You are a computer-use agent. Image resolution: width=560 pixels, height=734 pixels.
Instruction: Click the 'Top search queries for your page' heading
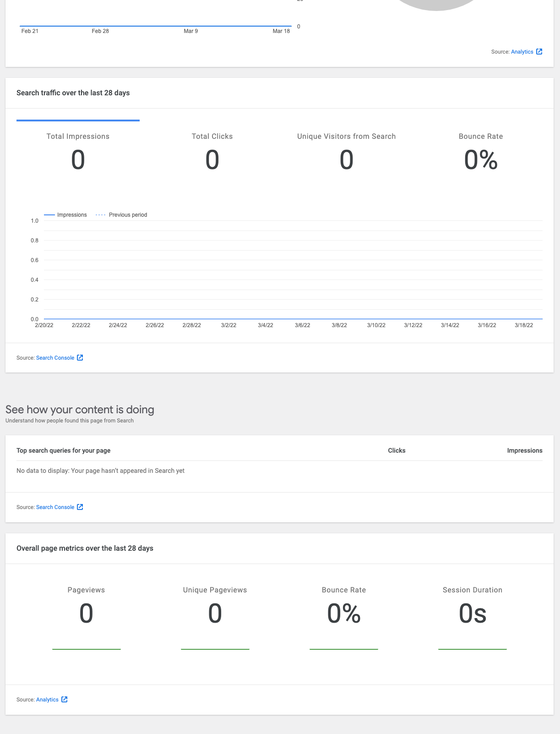tap(63, 450)
